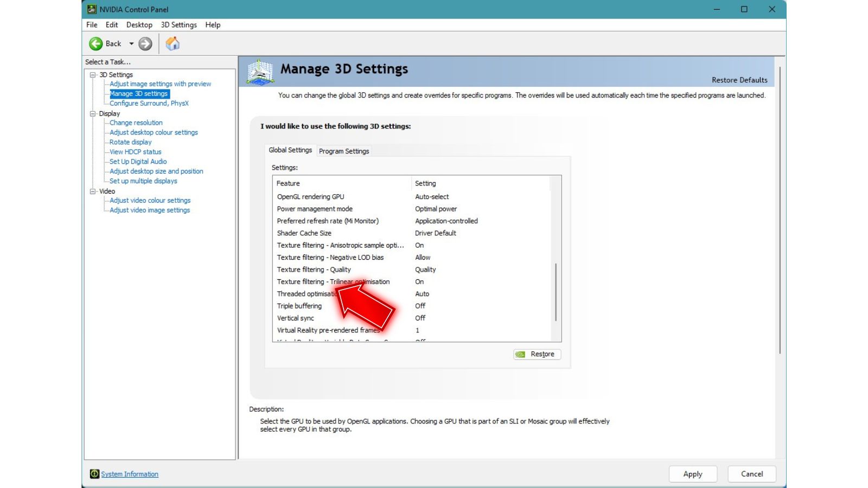Open Rotate display page
Screen dimensions: 868x488
pos(131,143)
